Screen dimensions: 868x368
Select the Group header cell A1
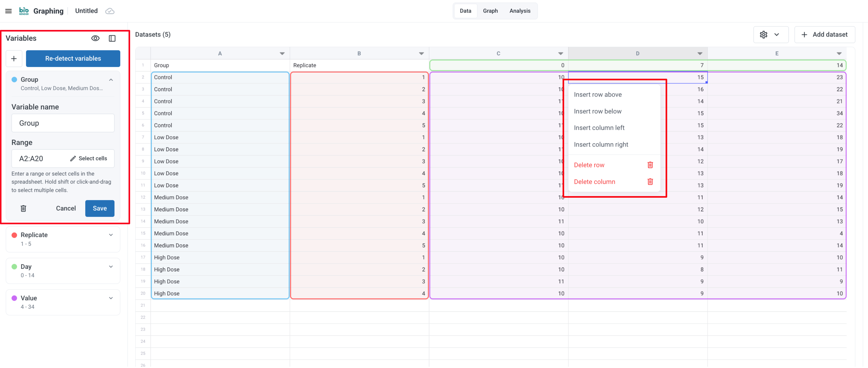[220, 65]
